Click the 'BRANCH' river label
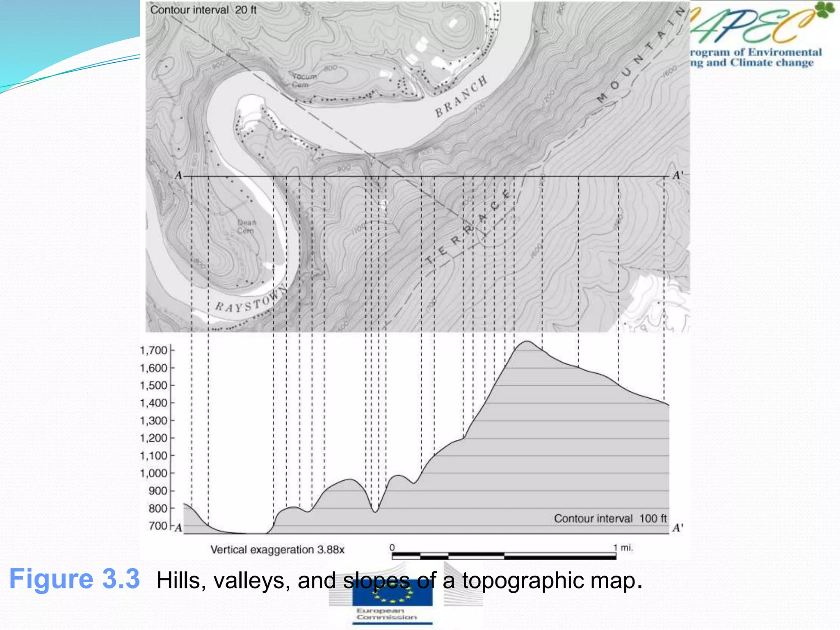The image size is (840, 630). click(461, 96)
